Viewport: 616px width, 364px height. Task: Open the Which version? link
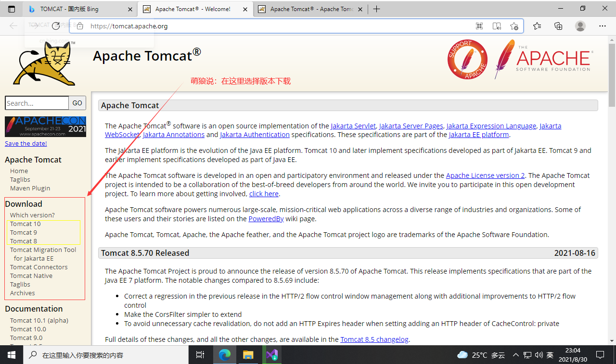point(32,215)
